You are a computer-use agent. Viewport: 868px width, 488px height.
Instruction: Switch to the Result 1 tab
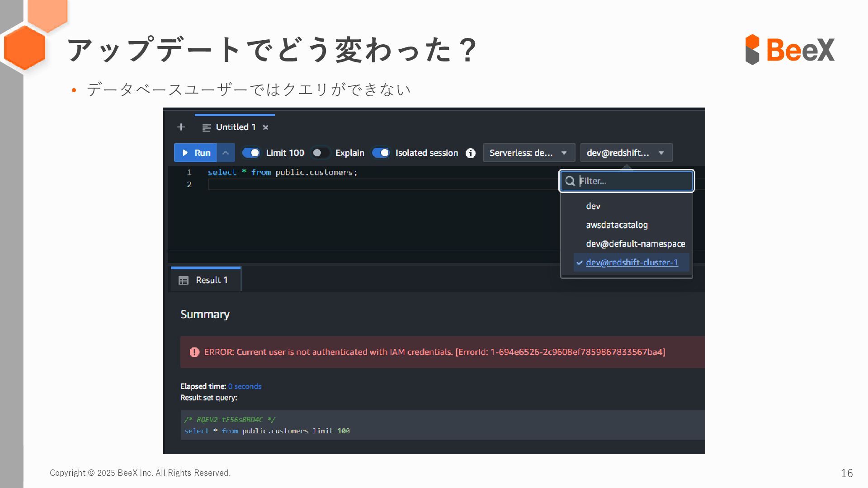coord(211,280)
